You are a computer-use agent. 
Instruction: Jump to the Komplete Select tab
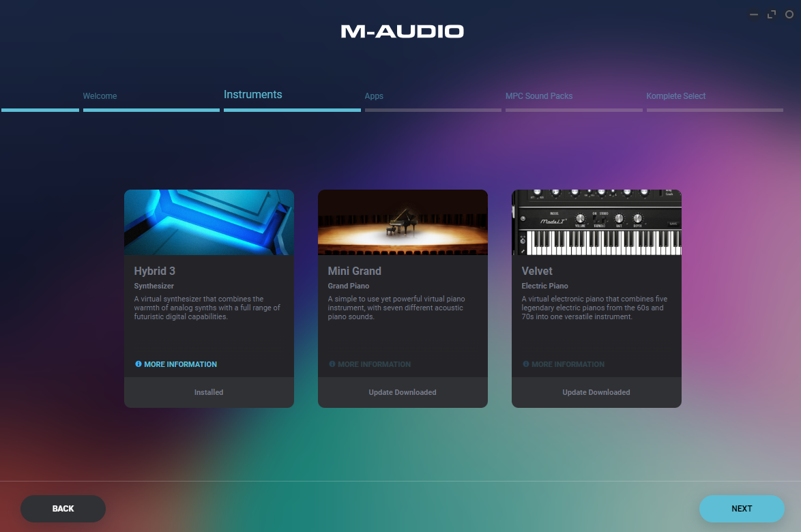click(x=676, y=96)
